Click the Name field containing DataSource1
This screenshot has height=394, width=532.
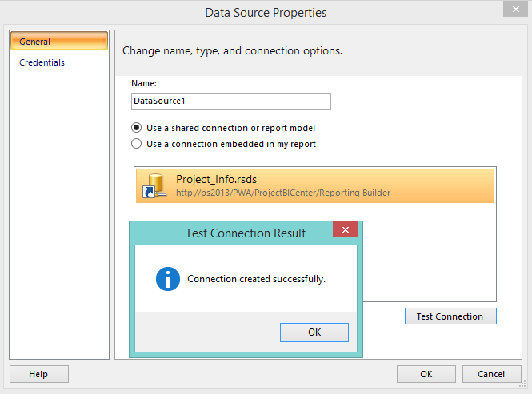coord(230,101)
